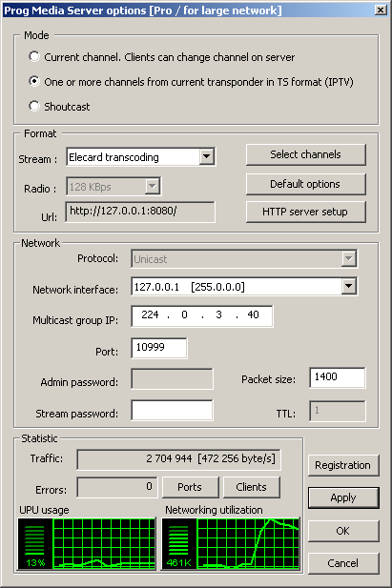The width and height of the screenshot is (392, 588).
Task: Click the Multicast group IP first octet 224
Action: [x=150, y=314]
